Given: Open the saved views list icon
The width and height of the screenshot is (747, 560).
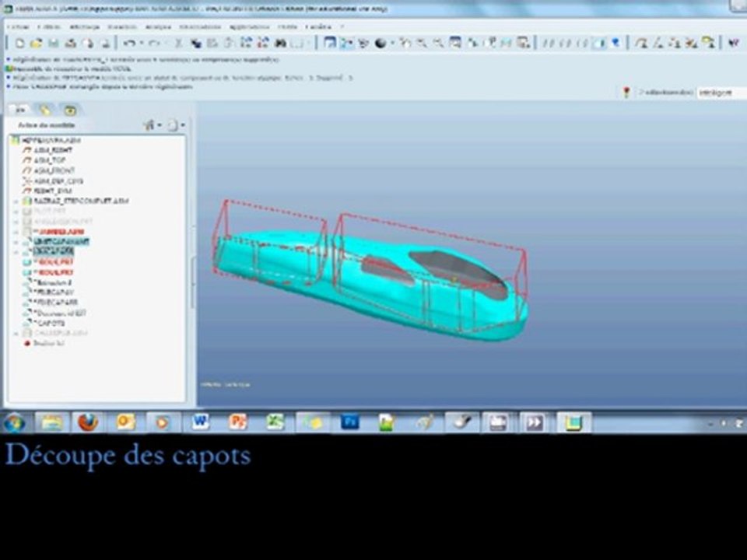Looking at the screenshot, I should (x=490, y=44).
